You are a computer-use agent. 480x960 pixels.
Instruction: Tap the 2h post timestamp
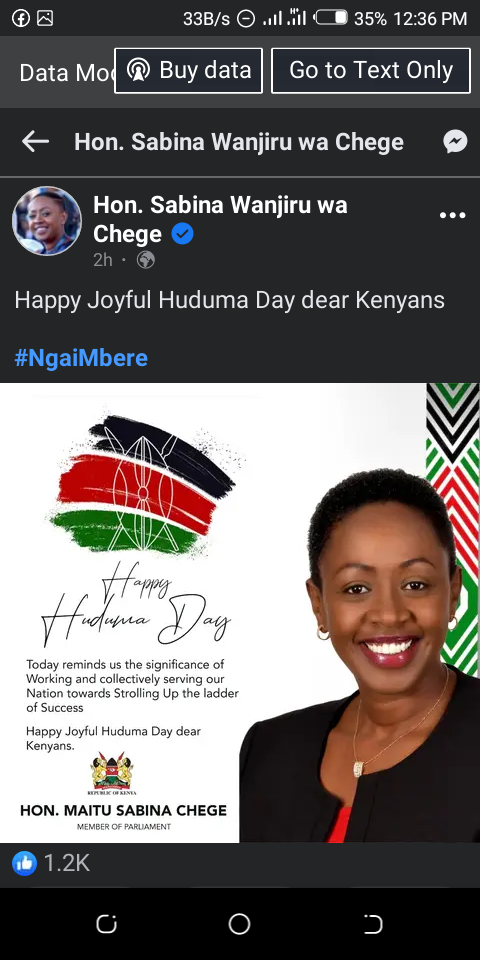click(103, 260)
